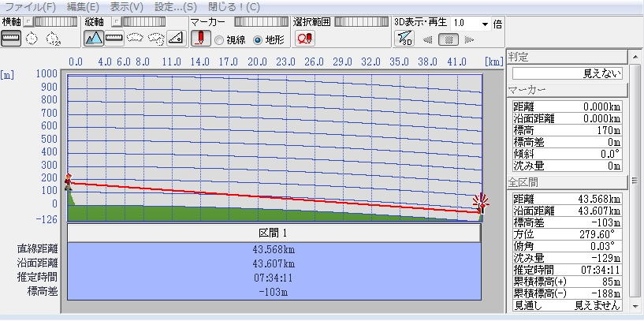Screen dimensions: 644x321
Task: Click the 43.568km straight distance cell in 区間 1
Action: 274,249
